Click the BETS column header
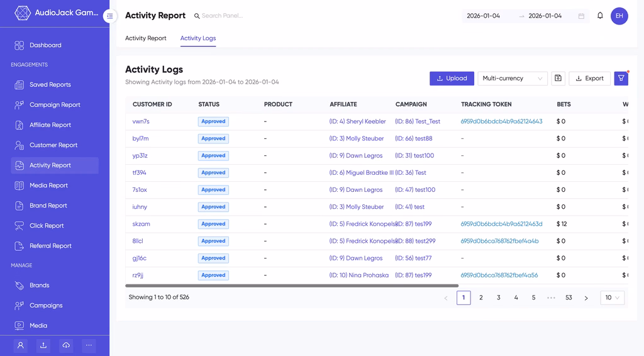The height and width of the screenshot is (356, 644). 563,104
